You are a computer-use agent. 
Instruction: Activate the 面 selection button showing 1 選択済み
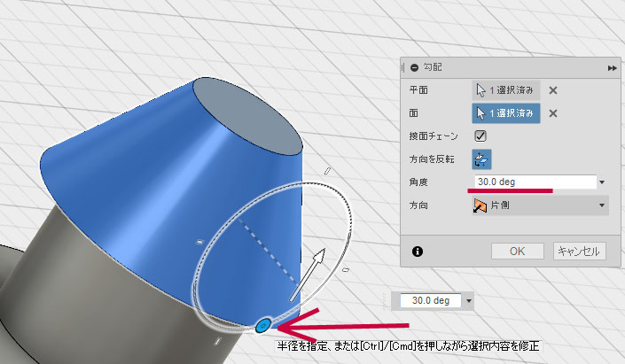pos(505,113)
